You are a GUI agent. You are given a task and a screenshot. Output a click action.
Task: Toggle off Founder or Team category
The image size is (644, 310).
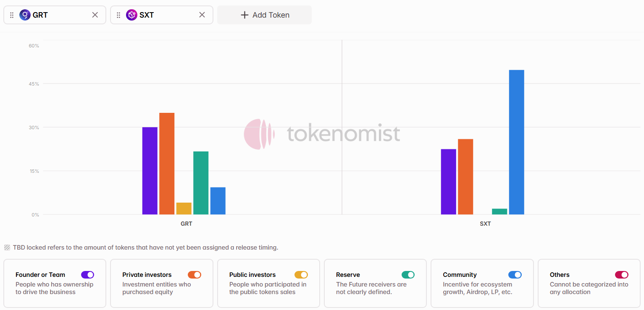(87, 275)
